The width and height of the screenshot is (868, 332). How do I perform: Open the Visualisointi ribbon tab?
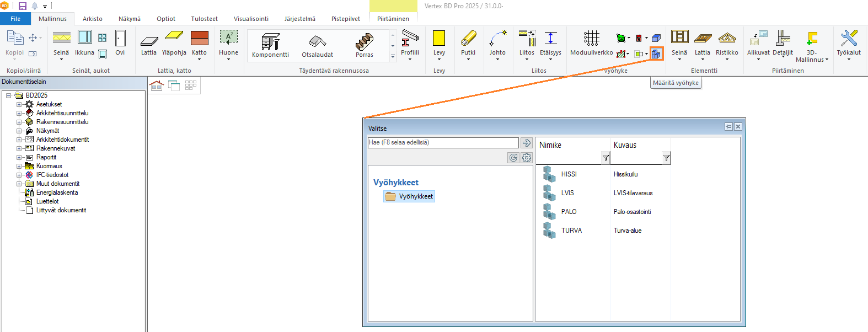(x=251, y=19)
